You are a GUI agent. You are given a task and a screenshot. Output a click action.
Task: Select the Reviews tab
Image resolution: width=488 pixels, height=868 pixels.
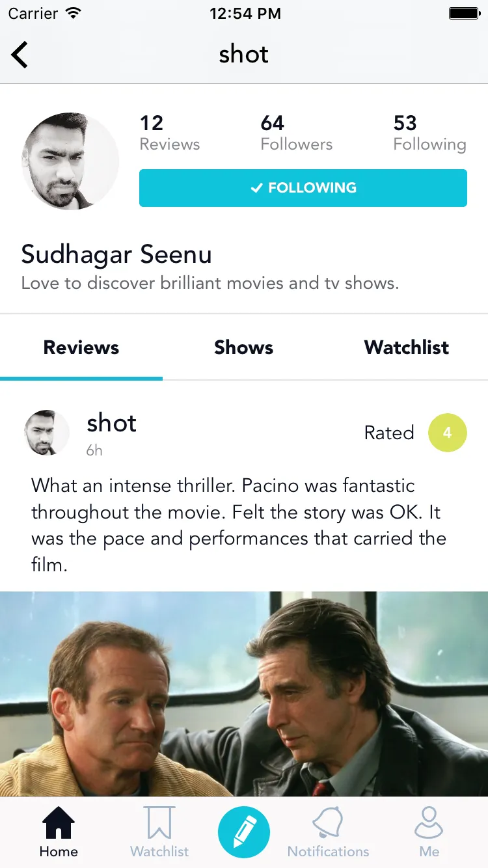81,347
